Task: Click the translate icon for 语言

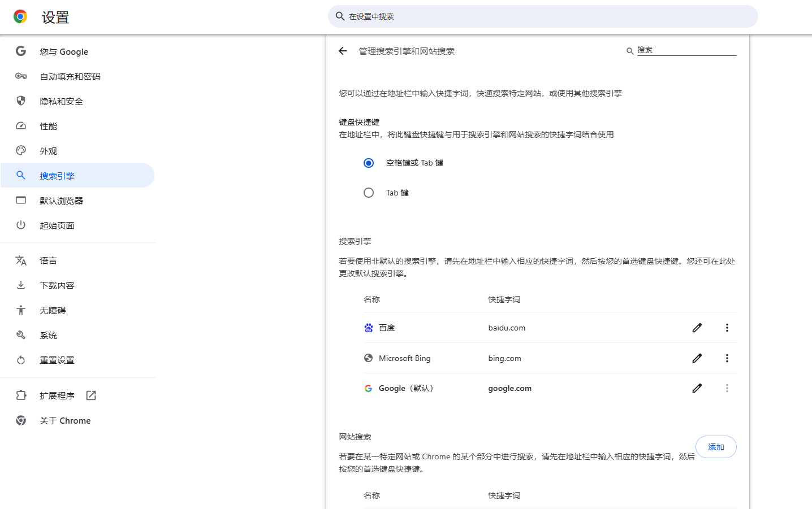Action: tap(21, 260)
